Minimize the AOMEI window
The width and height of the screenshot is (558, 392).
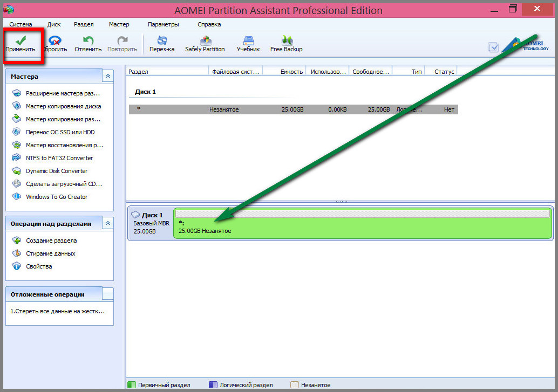pos(494,10)
